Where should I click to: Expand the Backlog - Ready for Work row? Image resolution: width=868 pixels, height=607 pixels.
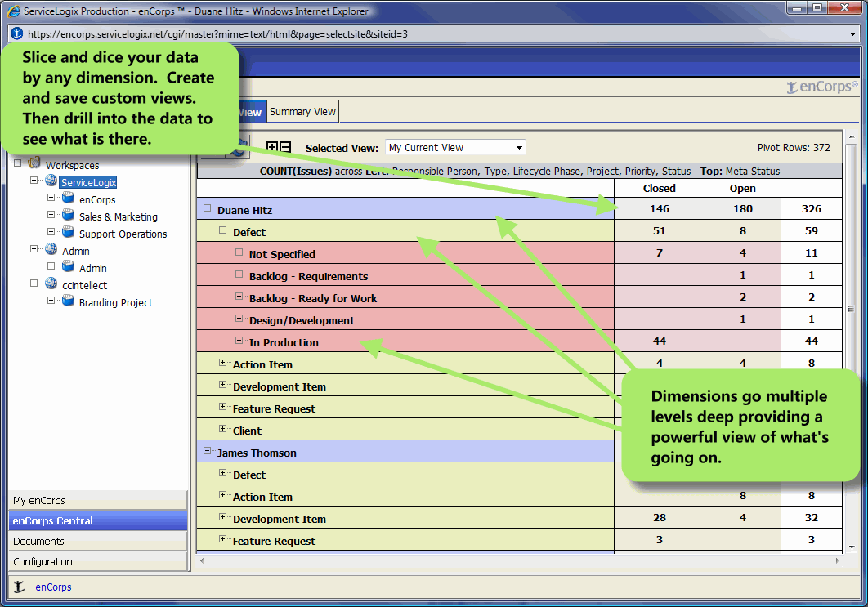click(239, 297)
